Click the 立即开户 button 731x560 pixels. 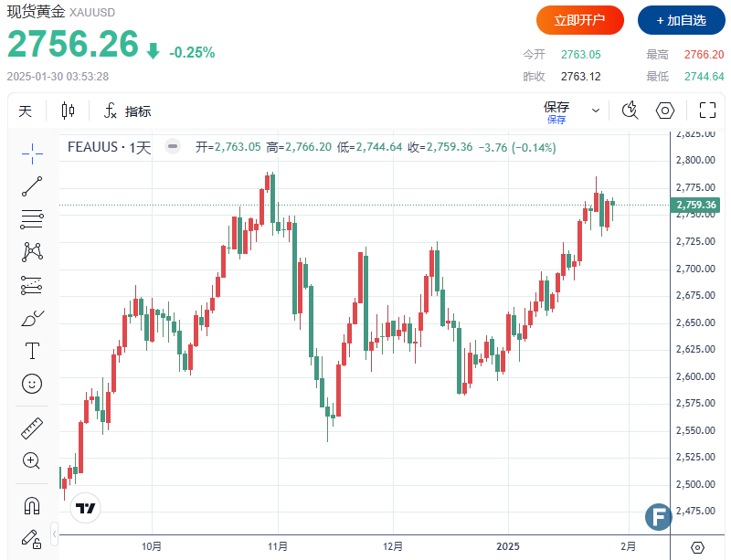[579, 20]
